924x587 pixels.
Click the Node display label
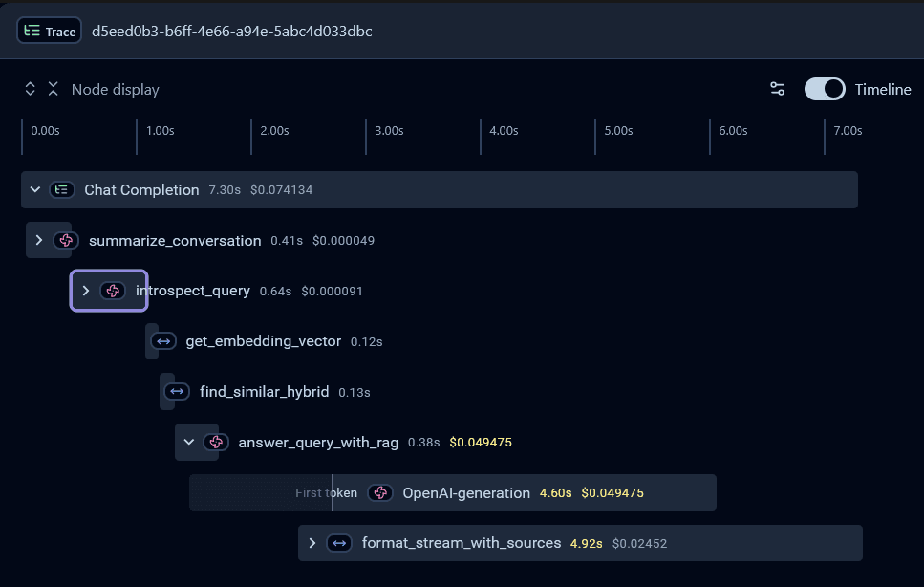pyautogui.click(x=115, y=90)
